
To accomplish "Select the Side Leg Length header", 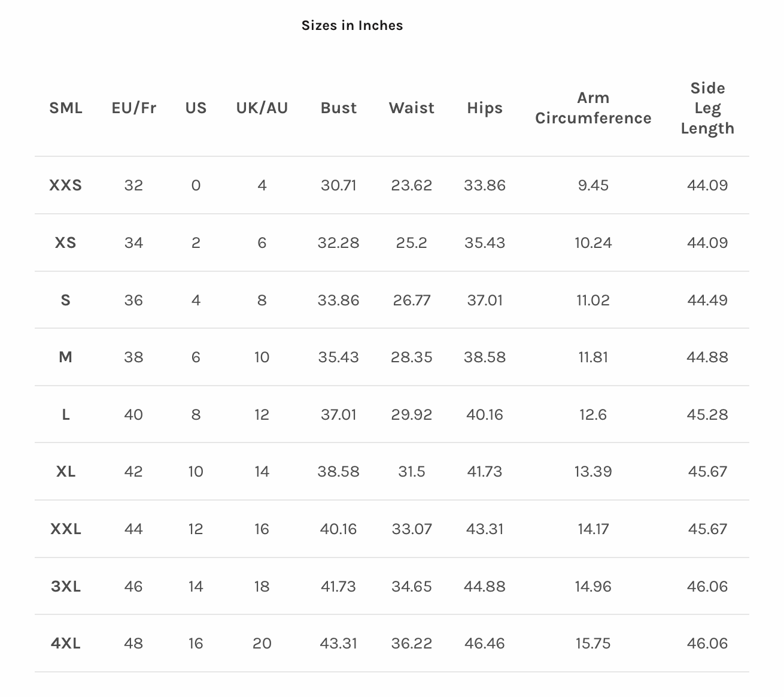I will coord(707,108).
